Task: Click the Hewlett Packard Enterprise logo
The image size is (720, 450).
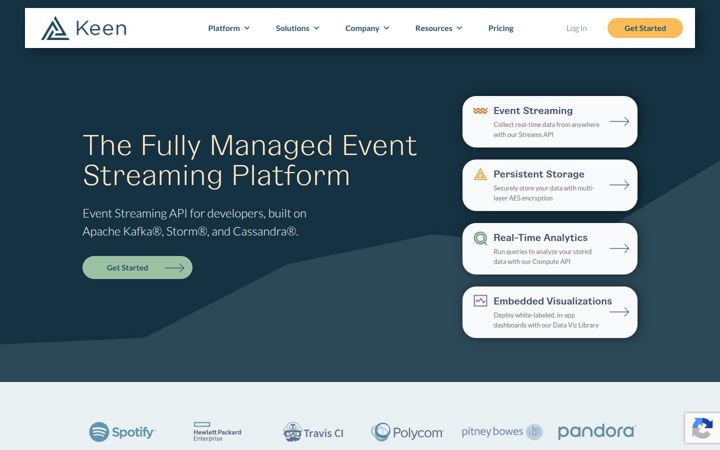Action: 217,432
